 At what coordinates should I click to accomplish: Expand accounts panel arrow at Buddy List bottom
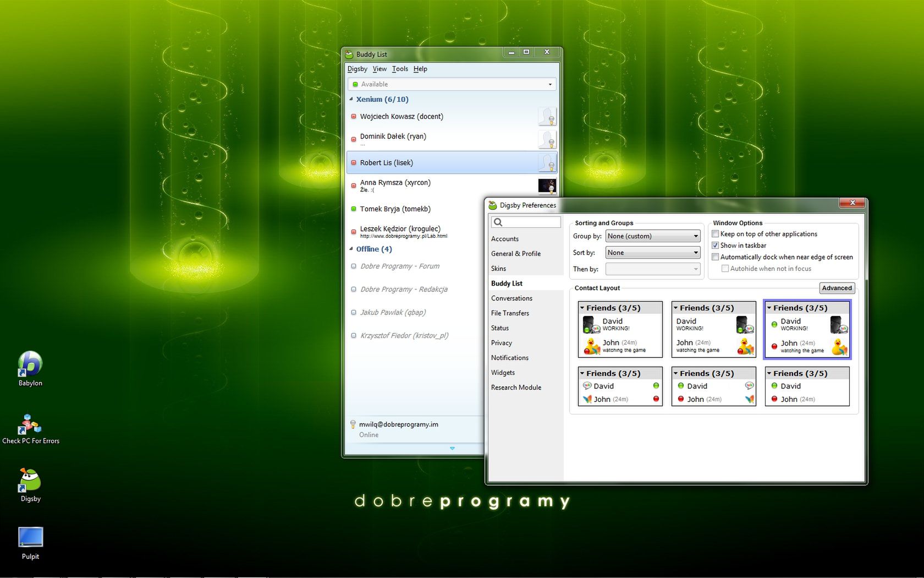[452, 448]
